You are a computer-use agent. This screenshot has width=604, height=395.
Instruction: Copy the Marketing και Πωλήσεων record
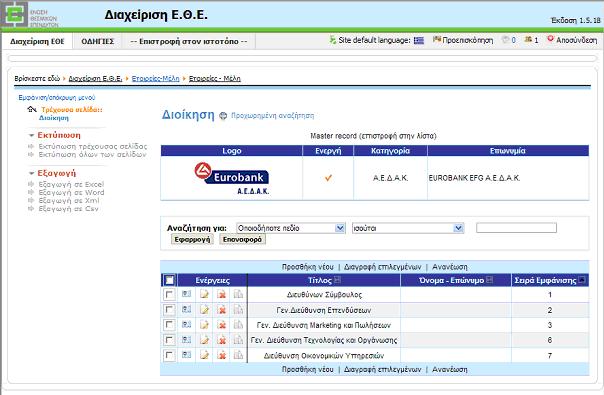238,325
